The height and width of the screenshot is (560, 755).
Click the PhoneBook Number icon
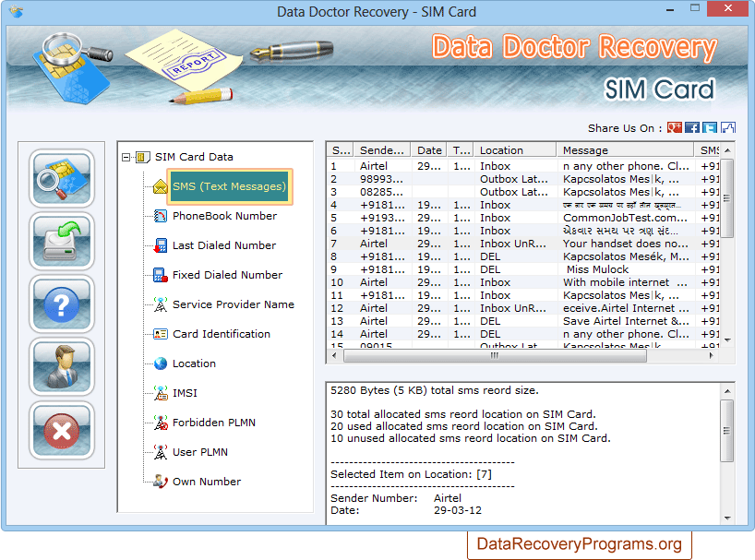click(160, 216)
